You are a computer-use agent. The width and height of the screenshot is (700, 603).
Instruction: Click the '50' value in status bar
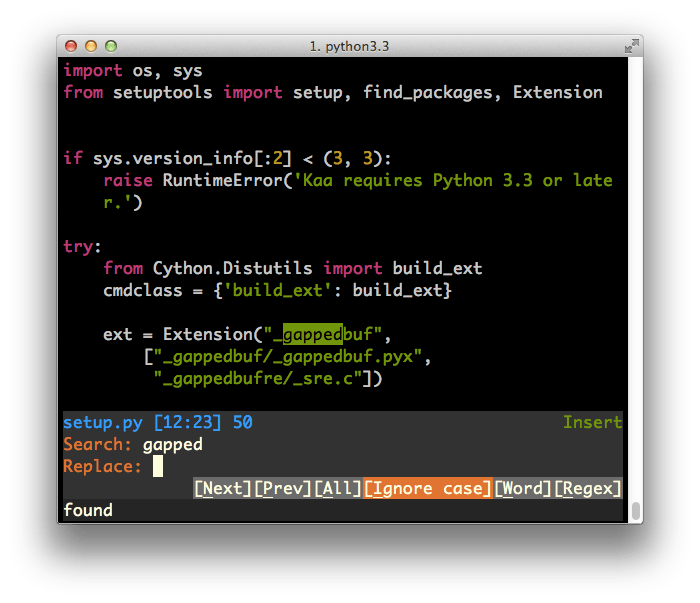point(242,422)
